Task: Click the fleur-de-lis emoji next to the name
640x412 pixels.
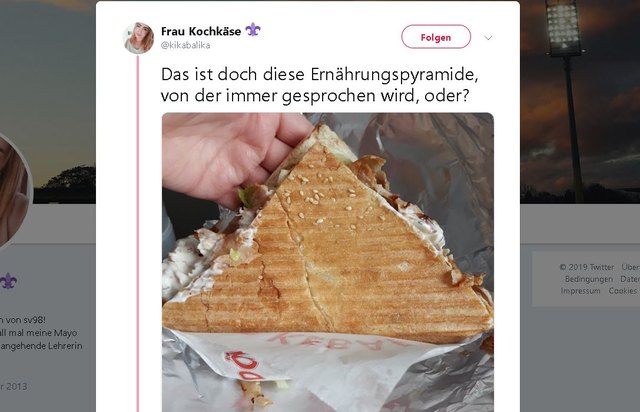Action: (x=253, y=30)
